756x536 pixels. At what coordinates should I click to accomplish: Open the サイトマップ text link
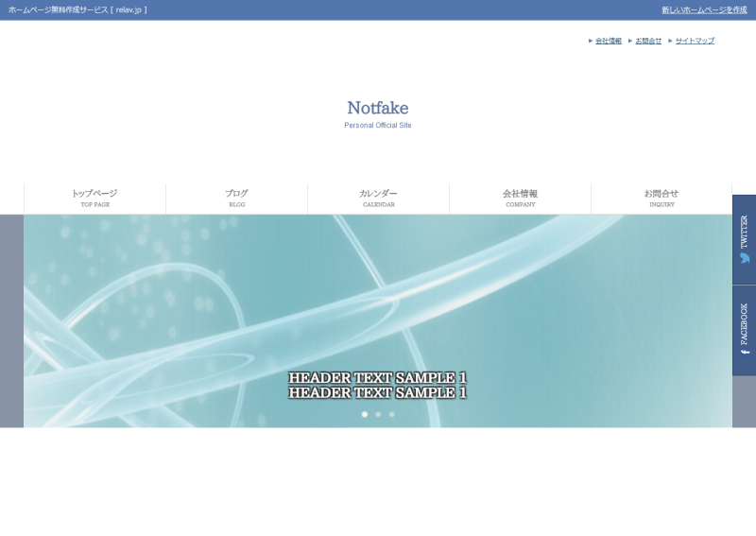point(695,41)
